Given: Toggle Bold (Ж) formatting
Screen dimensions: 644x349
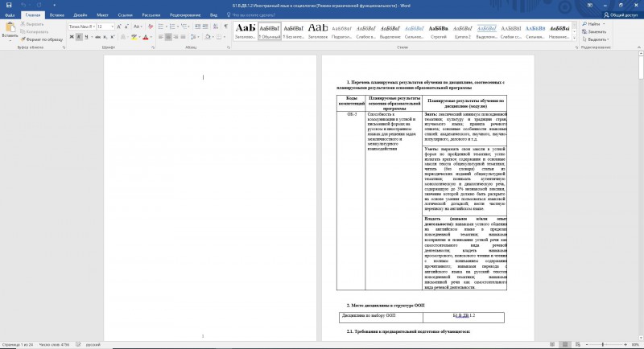Looking at the screenshot, I should click(72, 37).
